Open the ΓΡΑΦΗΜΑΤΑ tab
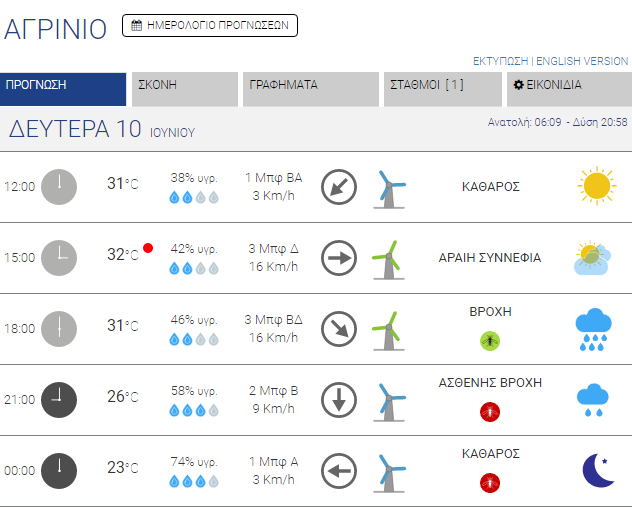The image size is (632, 507). 310,88
